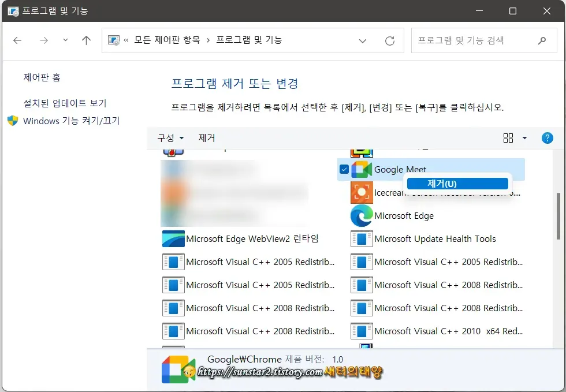Open 모든 제어판 항목 breadcrumb
Viewport: 566px width, 392px height.
coord(167,40)
